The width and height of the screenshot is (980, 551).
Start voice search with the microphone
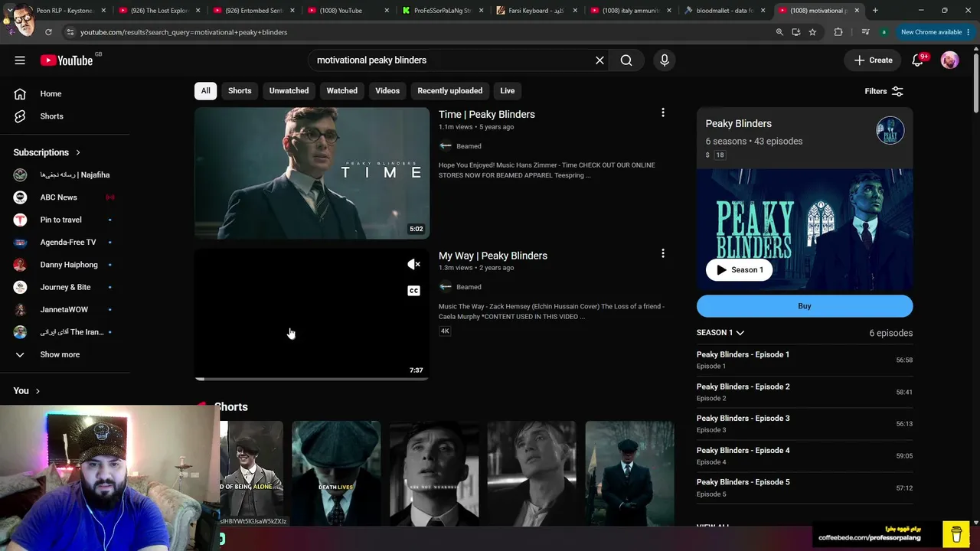665,60
